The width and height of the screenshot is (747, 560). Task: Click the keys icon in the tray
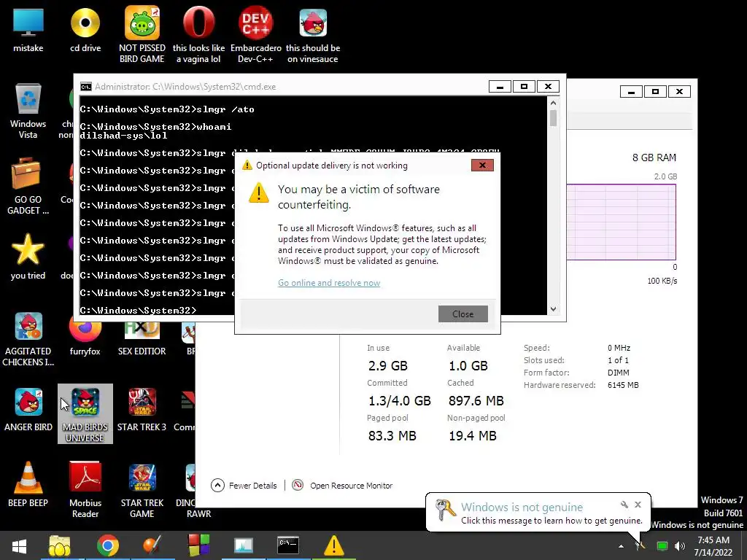[640, 546]
